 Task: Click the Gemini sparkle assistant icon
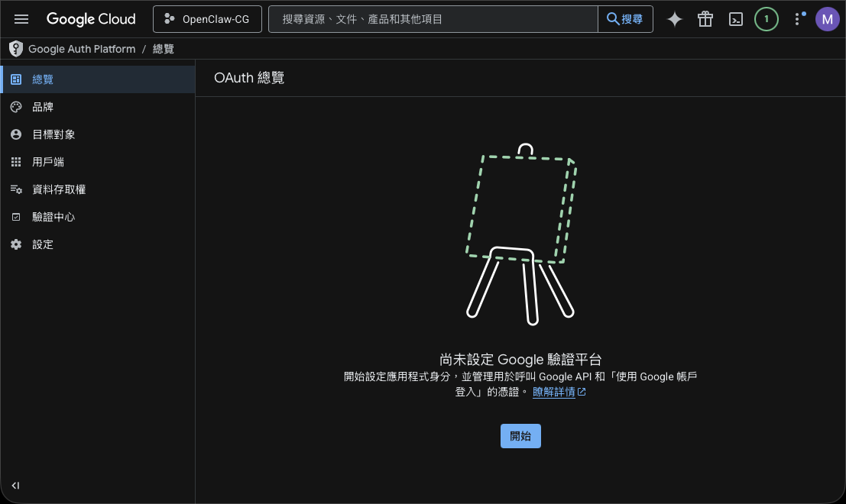tap(674, 19)
